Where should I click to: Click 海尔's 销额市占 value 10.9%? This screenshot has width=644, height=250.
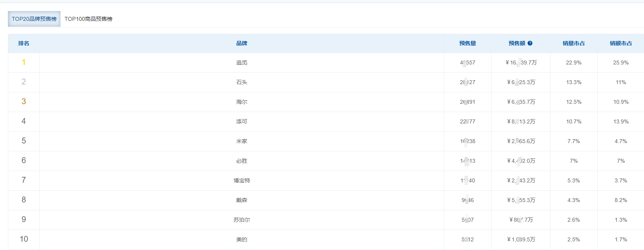coord(621,102)
